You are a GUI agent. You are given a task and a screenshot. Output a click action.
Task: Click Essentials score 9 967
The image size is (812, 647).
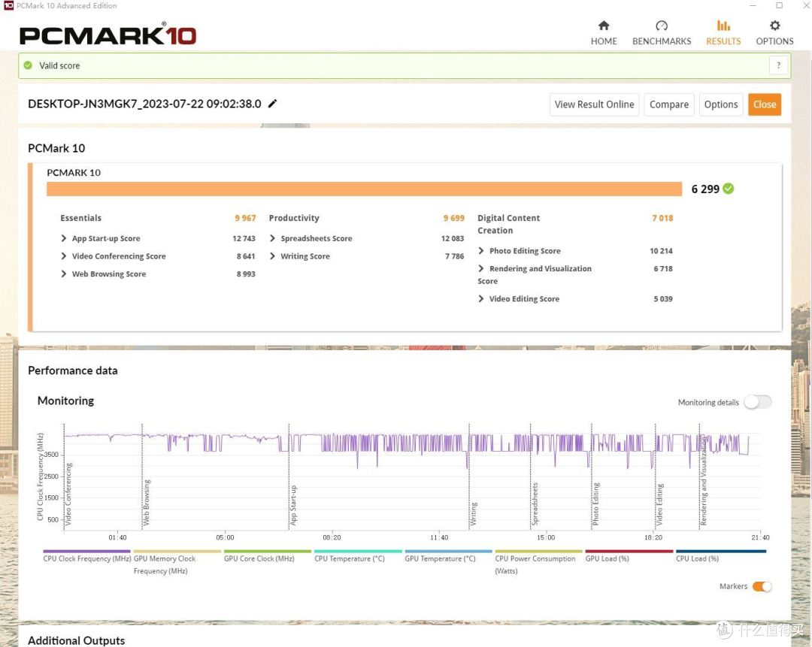(245, 218)
